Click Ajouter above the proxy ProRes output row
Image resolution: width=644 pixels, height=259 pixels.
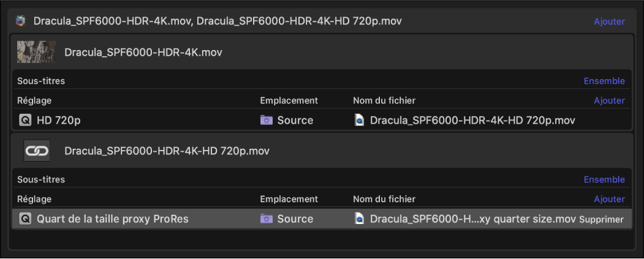[609, 199]
